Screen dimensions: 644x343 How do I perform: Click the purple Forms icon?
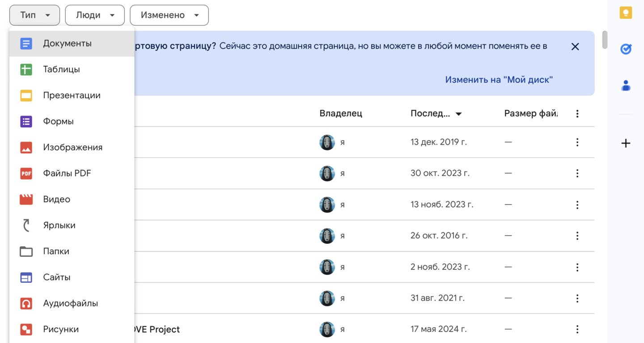(x=26, y=121)
